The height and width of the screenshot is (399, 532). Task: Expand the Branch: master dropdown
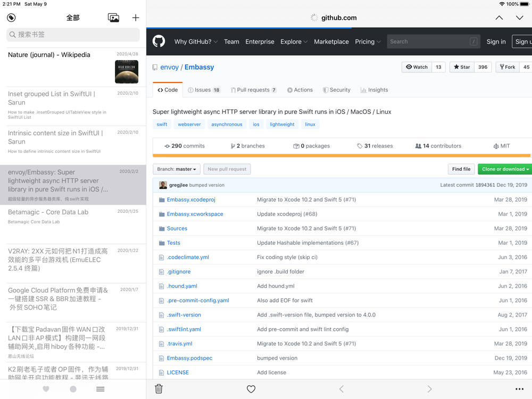(177, 169)
